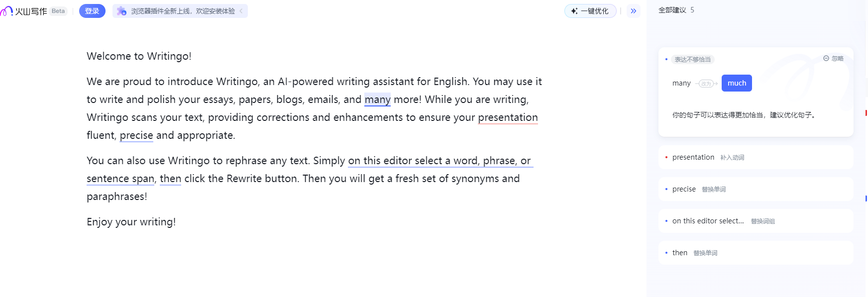Viewport: 868px width, 297px height.
Task: Click the underlined word 'many' in text
Action: pyautogui.click(x=377, y=99)
